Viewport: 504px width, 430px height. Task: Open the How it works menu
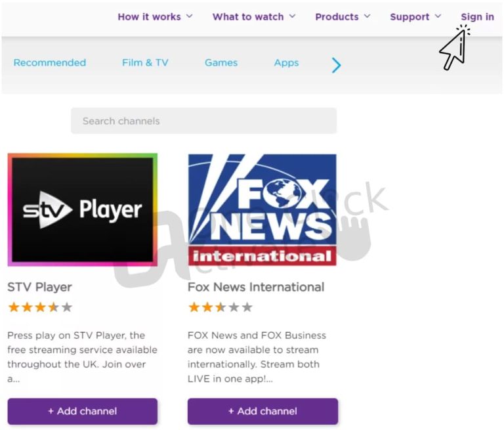pyautogui.click(x=149, y=16)
